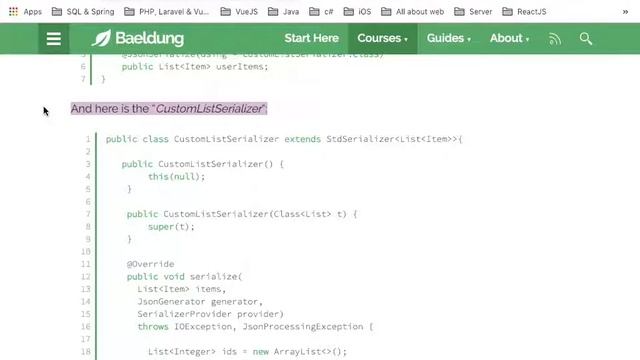Open the Java bookmark folder

pos(284,12)
